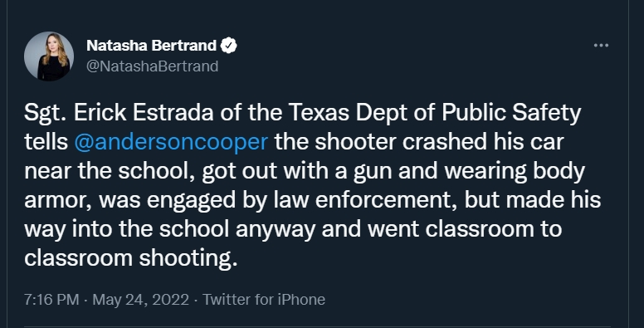
Task: Click the word tells before the mention
Action: pos(46,142)
